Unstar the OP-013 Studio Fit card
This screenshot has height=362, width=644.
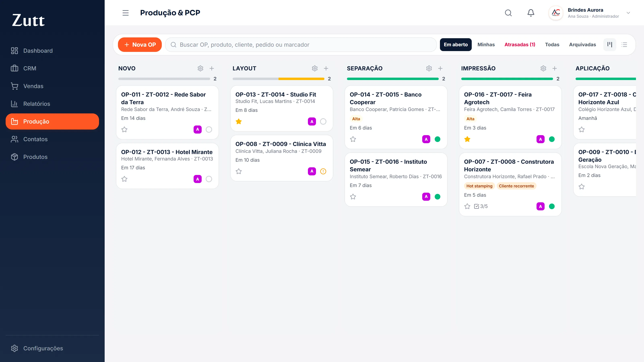coord(239,121)
